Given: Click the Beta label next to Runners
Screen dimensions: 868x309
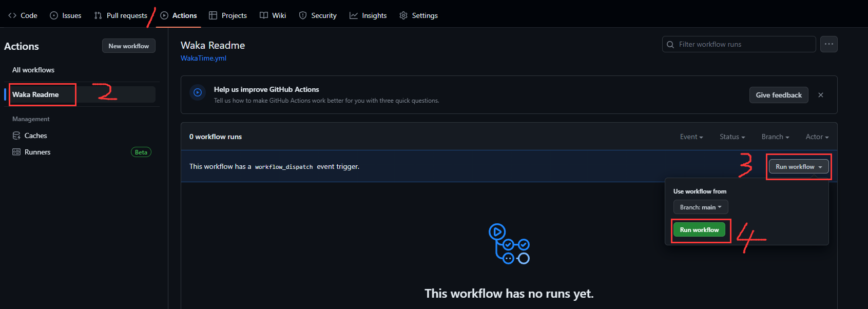Looking at the screenshot, I should 141,152.
